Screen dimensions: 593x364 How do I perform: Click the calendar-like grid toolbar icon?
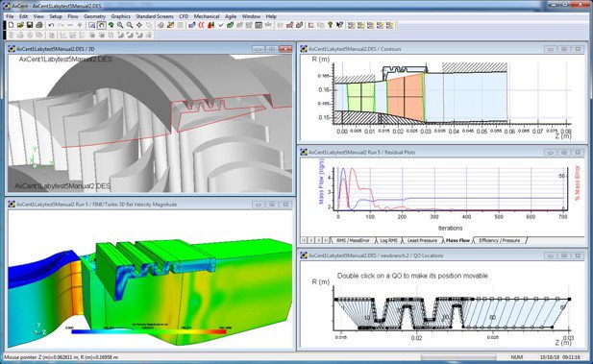point(259,25)
